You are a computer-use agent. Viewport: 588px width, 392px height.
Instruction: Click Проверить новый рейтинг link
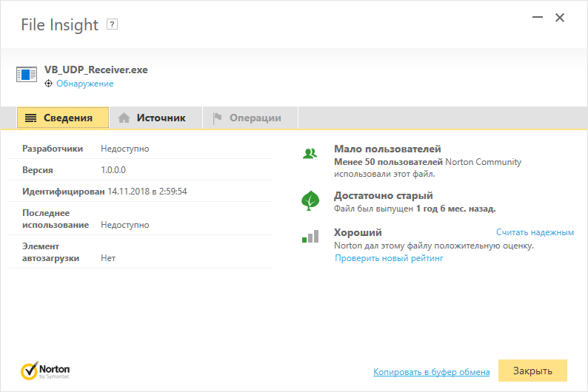click(389, 258)
